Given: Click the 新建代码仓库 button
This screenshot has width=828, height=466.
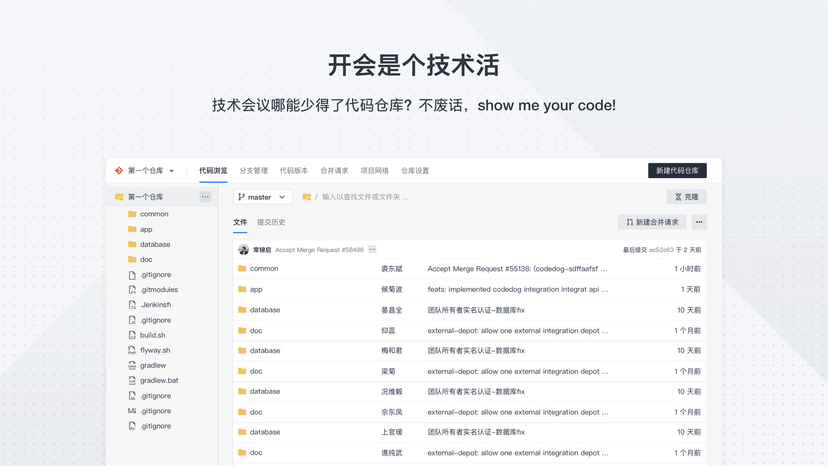Looking at the screenshot, I should pyautogui.click(x=677, y=171).
